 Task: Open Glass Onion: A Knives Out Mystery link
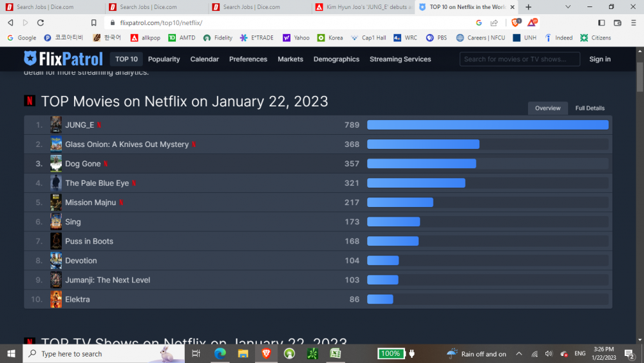[127, 144]
